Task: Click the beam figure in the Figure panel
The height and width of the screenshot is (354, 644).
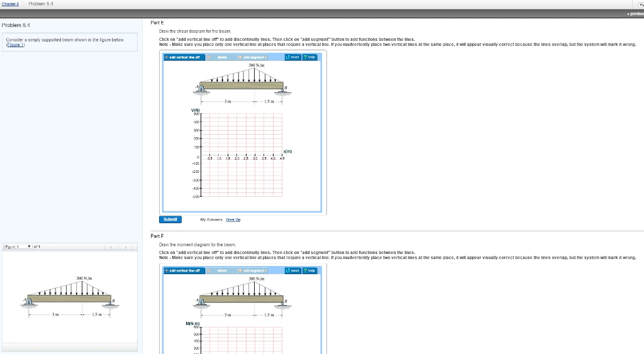Action: click(x=70, y=297)
